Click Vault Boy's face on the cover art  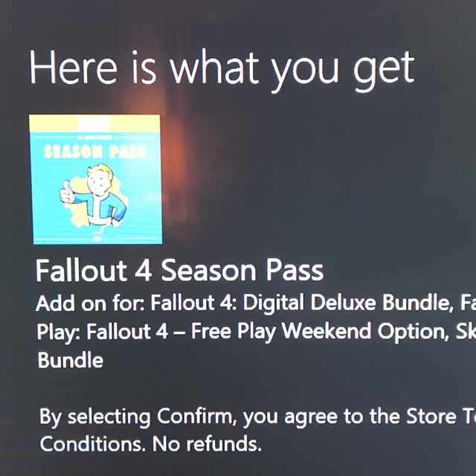pyautogui.click(x=98, y=182)
